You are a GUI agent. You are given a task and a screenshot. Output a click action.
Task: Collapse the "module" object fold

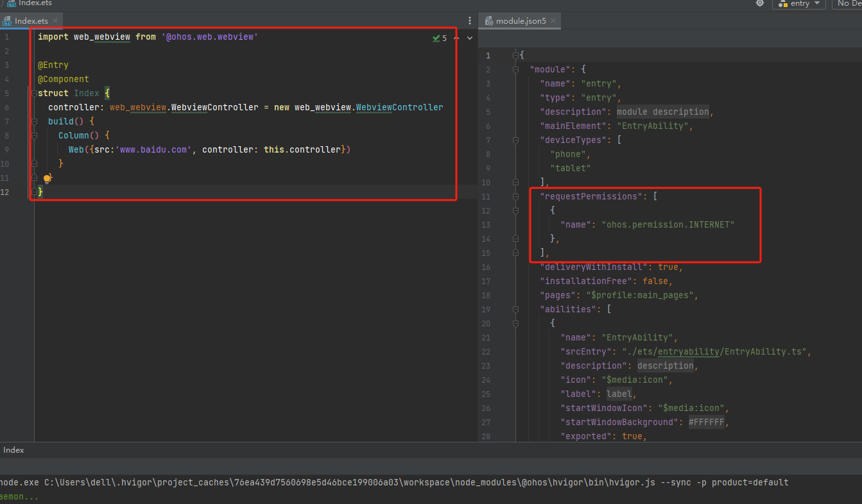(x=515, y=70)
